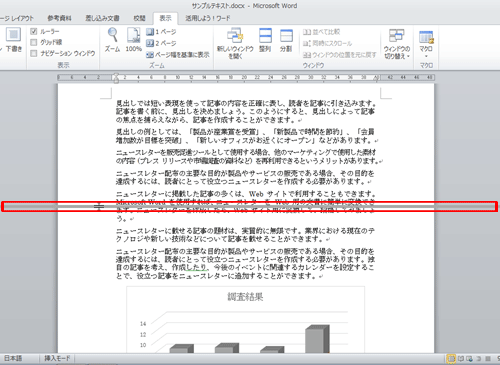Set zoom to 100% icon
The image size is (500, 365).
(133, 40)
